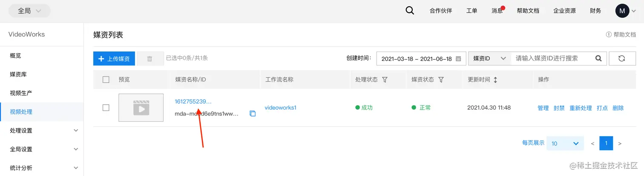Click the VideoWorks sidebar title
Image resolution: width=644 pixels, height=176 pixels.
click(26, 34)
